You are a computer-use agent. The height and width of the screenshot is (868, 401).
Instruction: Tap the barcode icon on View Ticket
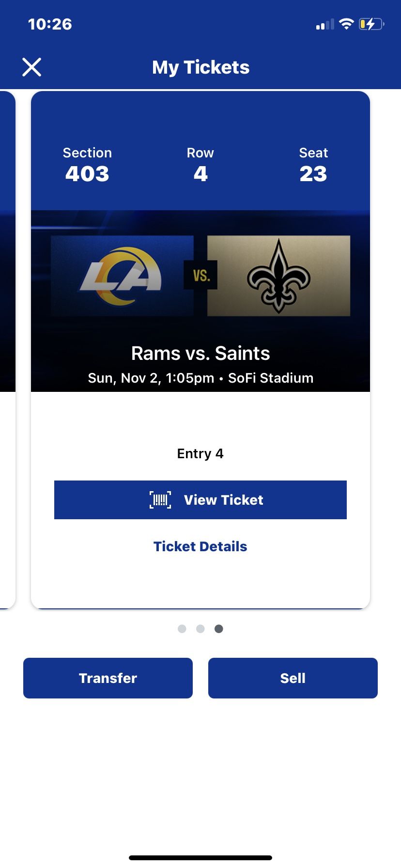coord(160,500)
